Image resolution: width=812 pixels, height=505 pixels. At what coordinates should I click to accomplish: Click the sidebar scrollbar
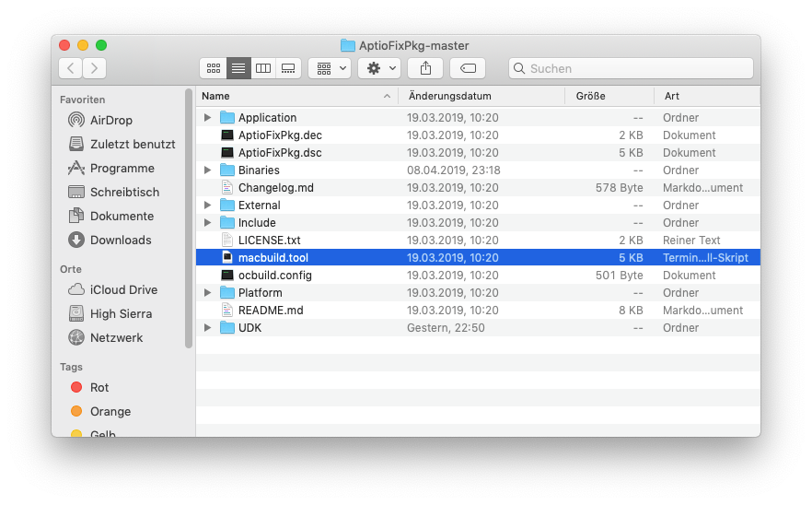pyautogui.click(x=189, y=218)
